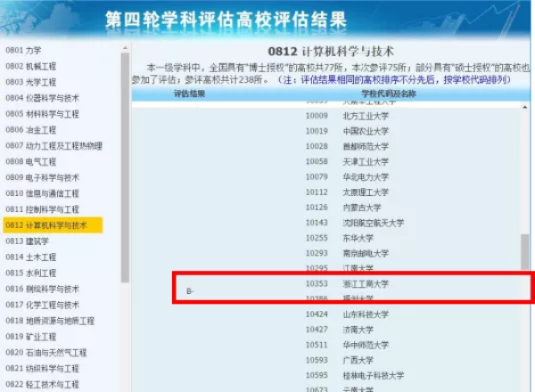Screen dimensions: 535x392
Task: Click row 10353 浙江工商大学
Action: [x=347, y=283]
